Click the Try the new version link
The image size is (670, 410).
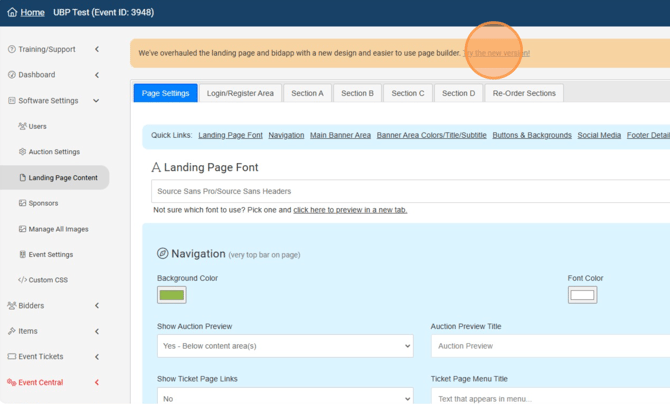tap(496, 53)
